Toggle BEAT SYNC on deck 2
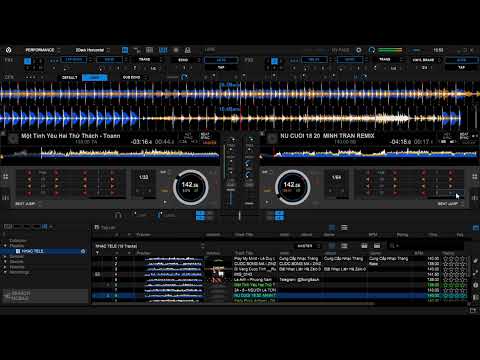The height and width of the screenshot is (360, 480). (x=464, y=136)
